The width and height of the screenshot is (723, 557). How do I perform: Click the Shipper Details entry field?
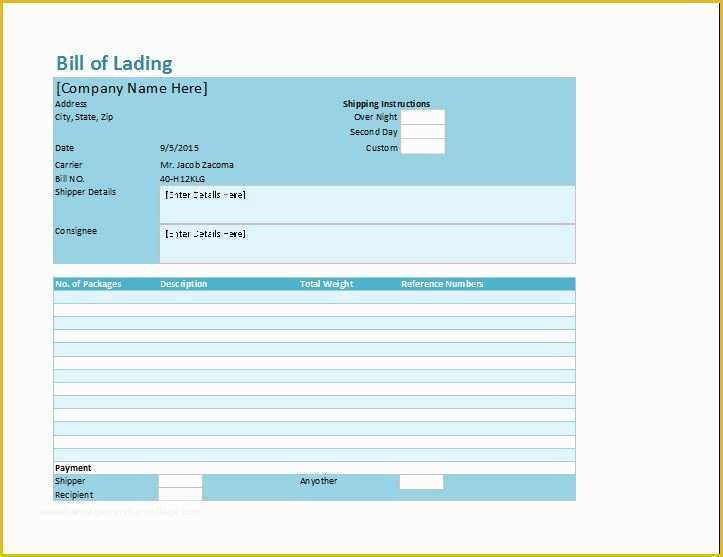click(x=367, y=205)
